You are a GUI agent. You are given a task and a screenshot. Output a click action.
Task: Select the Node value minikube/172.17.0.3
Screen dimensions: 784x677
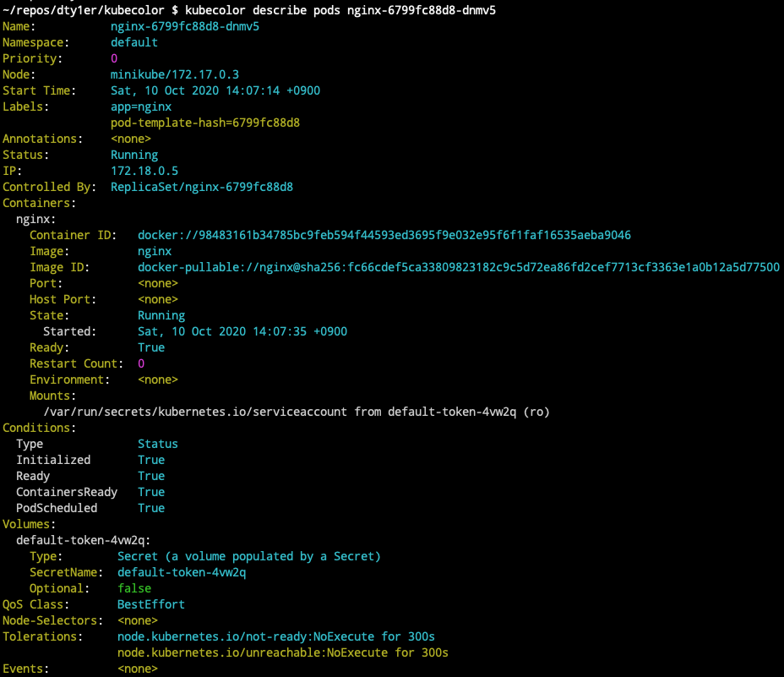point(175,74)
